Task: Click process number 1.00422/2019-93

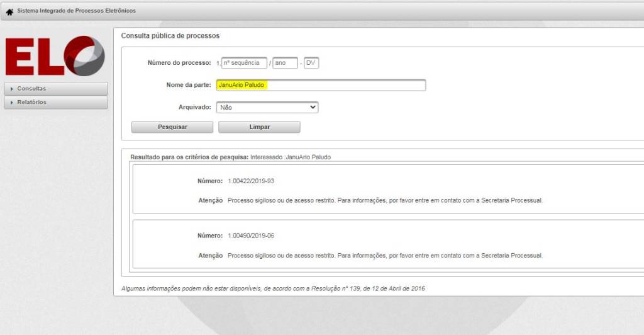Action: pyautogui.click(x=251, y=181)
